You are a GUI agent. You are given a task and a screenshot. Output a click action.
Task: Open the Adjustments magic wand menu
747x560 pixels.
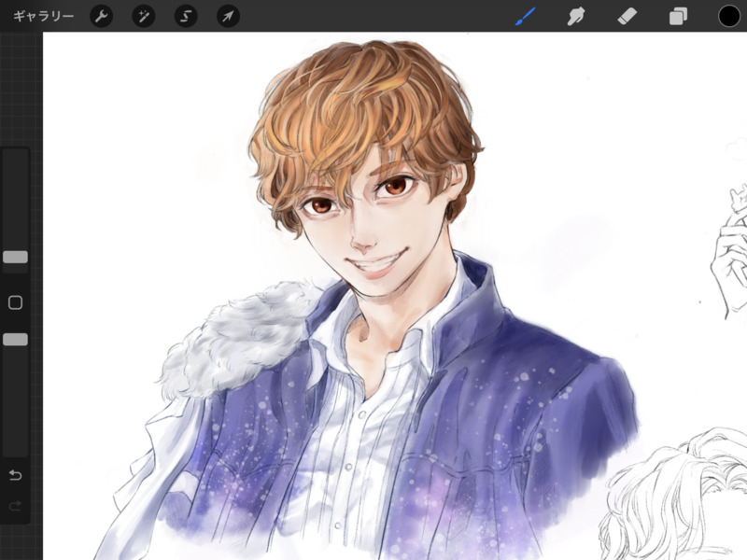click(144, 16)
